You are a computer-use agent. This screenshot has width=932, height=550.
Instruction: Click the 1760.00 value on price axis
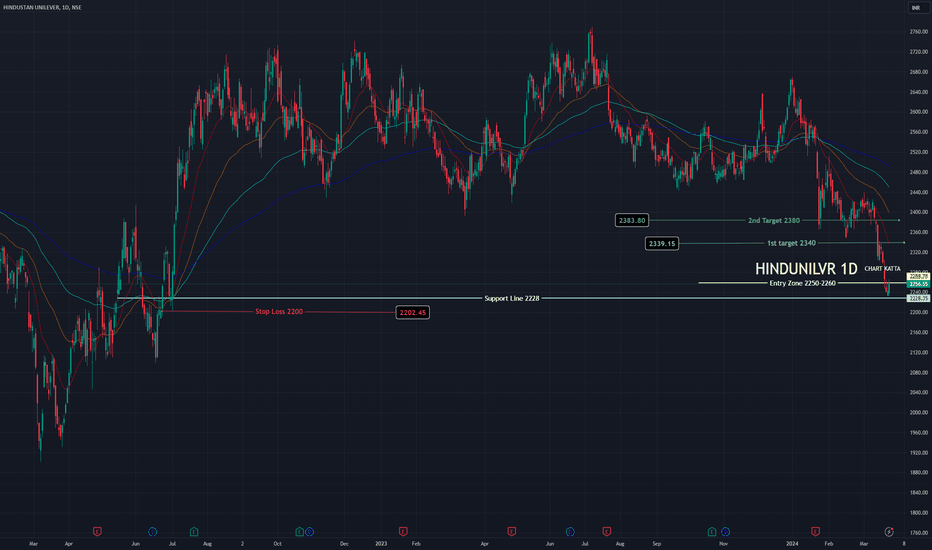[918, 533]
